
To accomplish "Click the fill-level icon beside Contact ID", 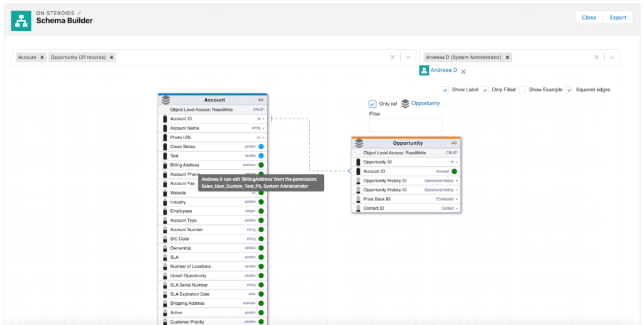I will (358, 208).
